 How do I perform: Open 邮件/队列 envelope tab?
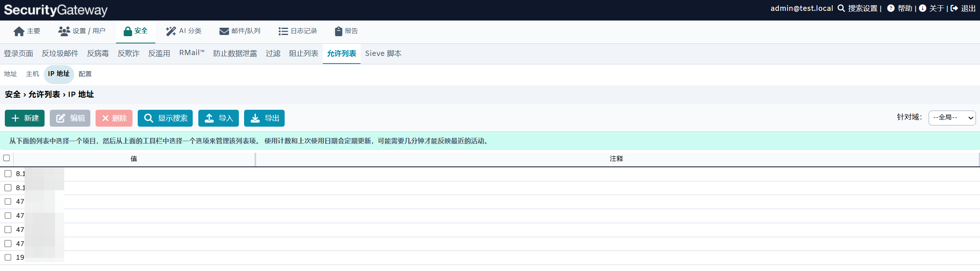240,31
